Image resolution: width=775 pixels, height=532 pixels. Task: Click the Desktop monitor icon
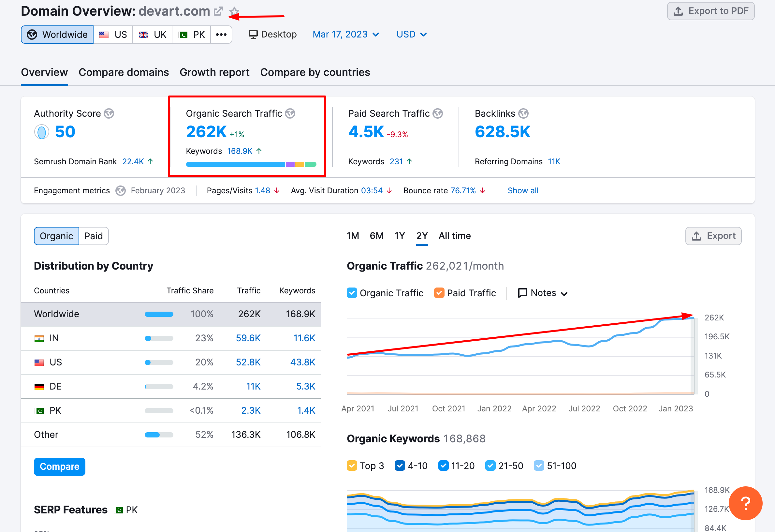click(x=253, y=35)
